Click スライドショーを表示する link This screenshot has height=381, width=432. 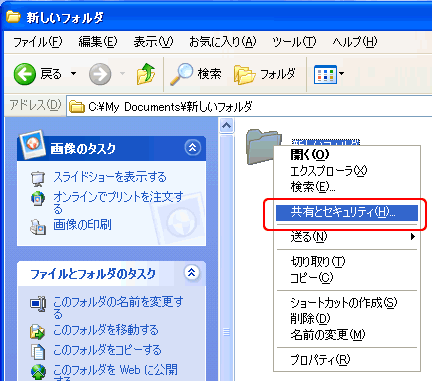coord(110,177)
